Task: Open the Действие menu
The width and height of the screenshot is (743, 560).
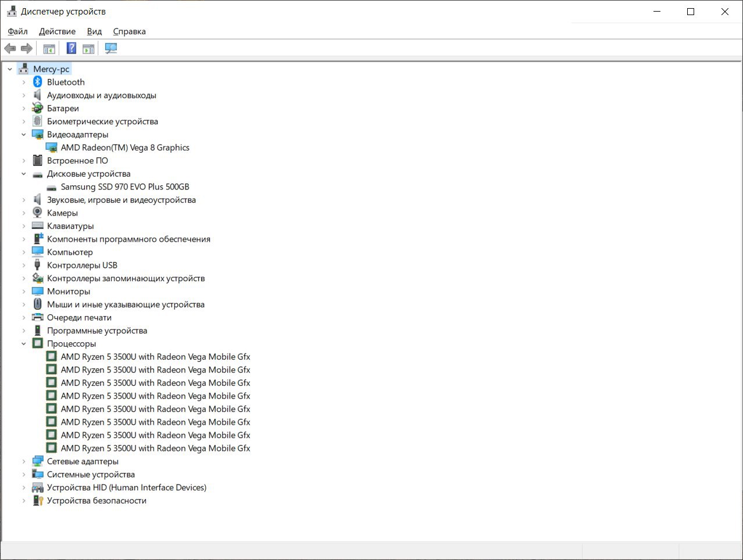Action: [x=57, y=31]
